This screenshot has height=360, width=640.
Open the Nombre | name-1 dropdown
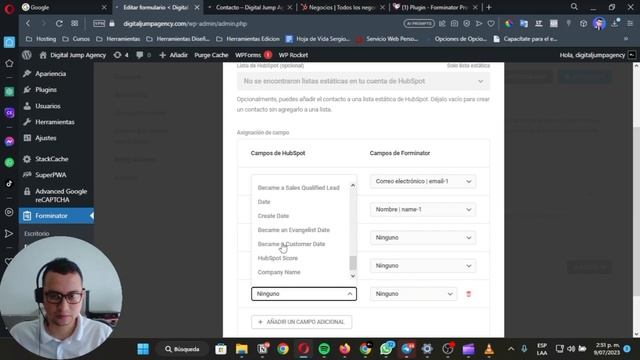click(x=423, y=209)
